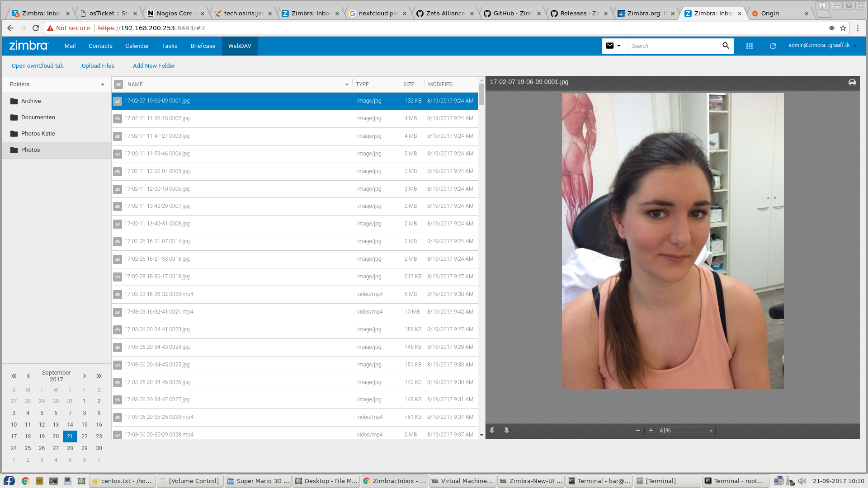The image size is (868, 488).
Task: Click the file list vertical scrollbar thumb
Action: click(481, 95)
